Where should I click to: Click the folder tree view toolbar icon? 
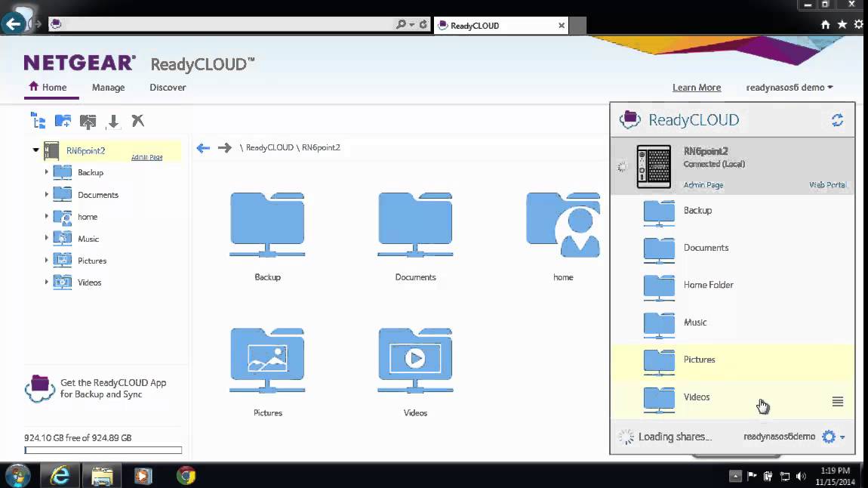pos(38,120)
